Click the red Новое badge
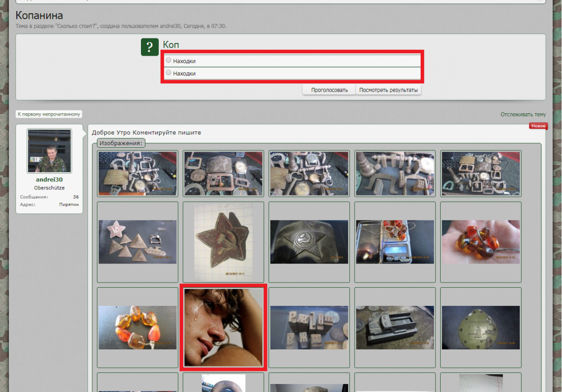Viewport: 562px width, 392px height. pos(538,126)
